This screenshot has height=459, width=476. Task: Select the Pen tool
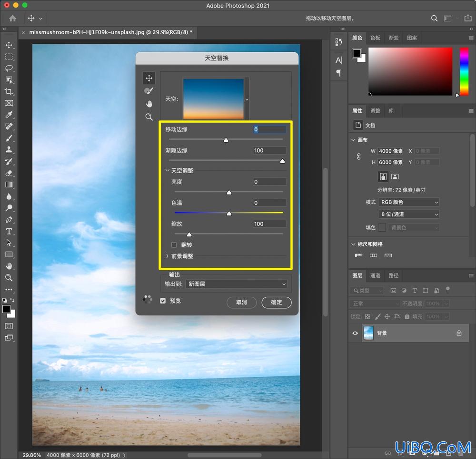(9, 220)
